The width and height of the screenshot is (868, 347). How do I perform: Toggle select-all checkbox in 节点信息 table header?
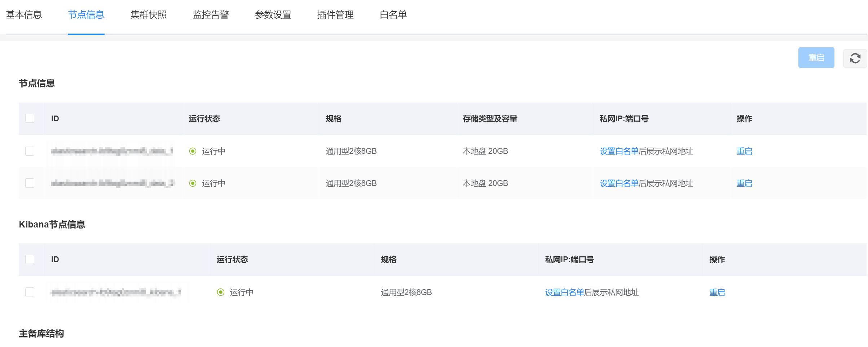[x=30, y=118]
